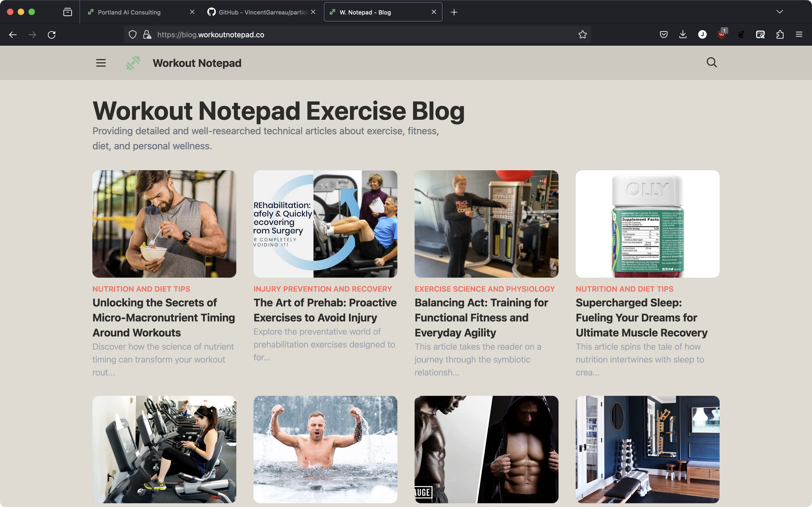
Task: Click the screenshot tool toolbar icon
Action: click(760, 35)
